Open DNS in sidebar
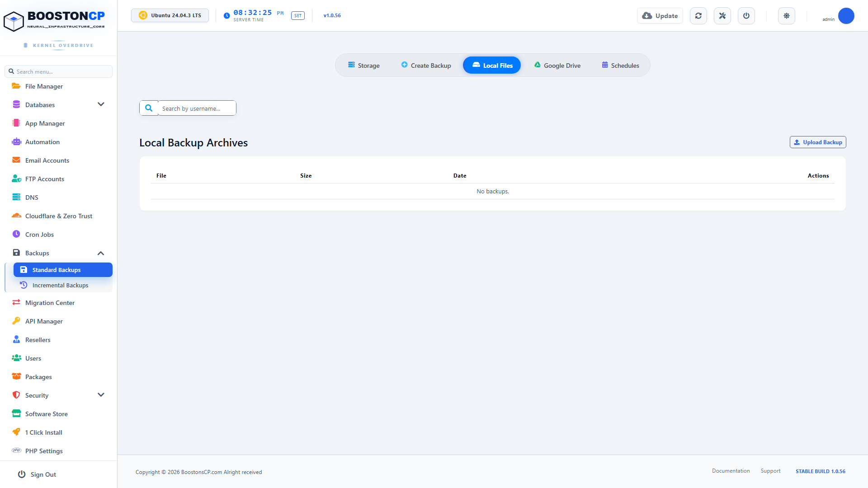This screenshot has width=868, height=488. 59,197
